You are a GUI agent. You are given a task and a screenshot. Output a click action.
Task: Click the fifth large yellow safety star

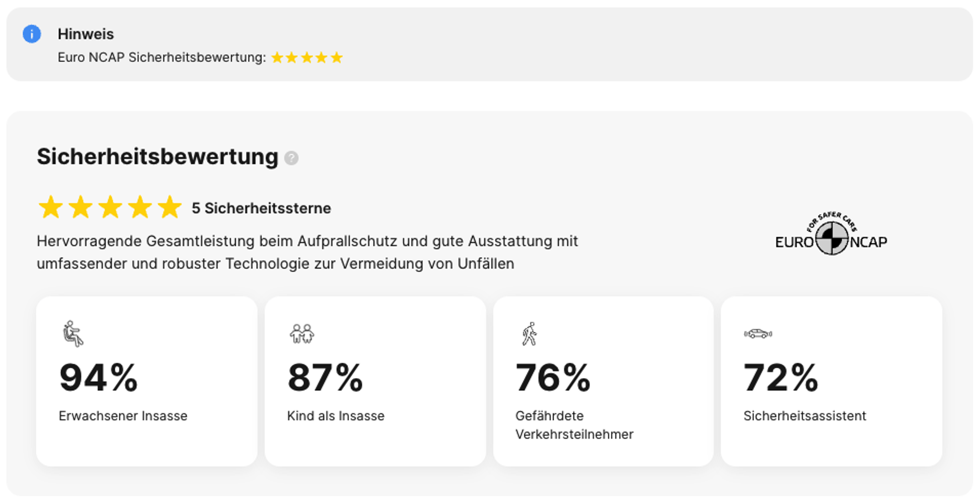[169, 207]
